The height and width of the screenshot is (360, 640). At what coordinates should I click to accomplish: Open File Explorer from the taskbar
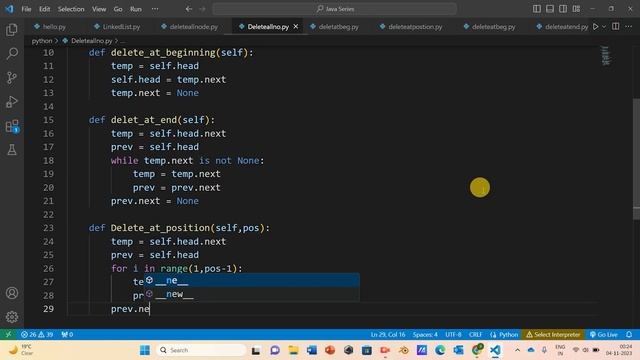[293, 350]
